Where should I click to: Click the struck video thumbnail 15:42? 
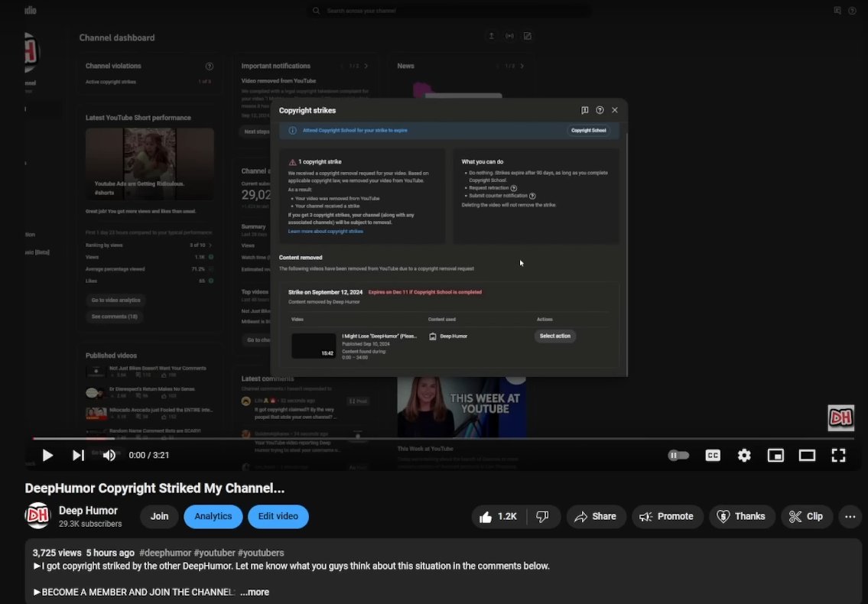(314, 346)
